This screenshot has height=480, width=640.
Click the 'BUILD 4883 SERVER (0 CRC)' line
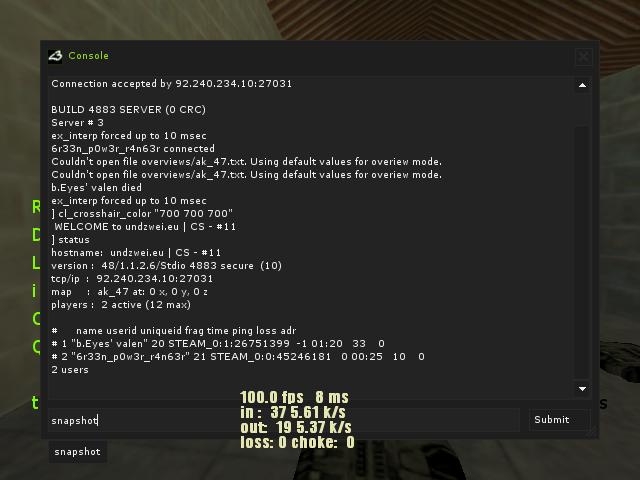point(129,110)
